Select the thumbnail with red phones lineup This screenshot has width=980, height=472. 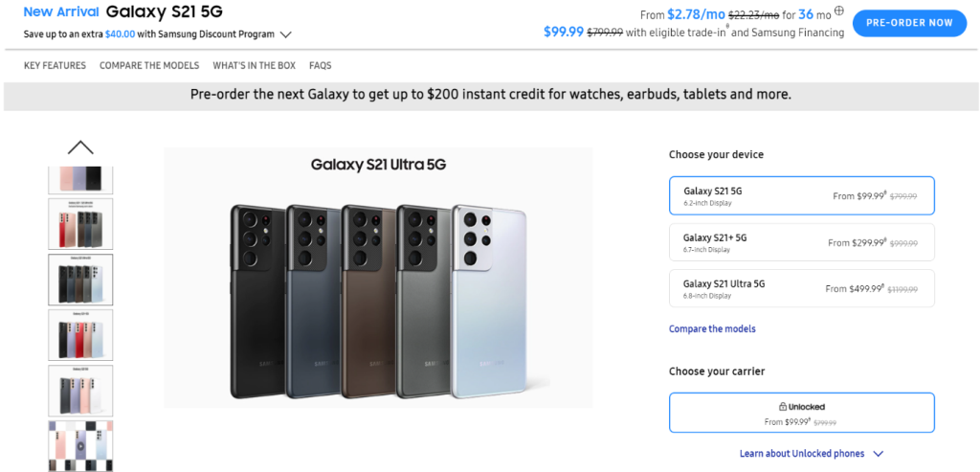click(80, 224)
